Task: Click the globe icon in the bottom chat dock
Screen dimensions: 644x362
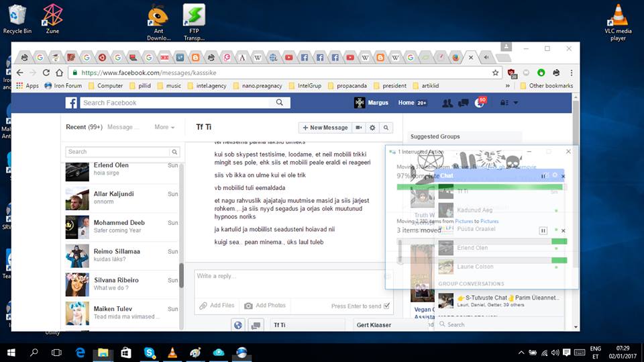Action: point(237,325)
